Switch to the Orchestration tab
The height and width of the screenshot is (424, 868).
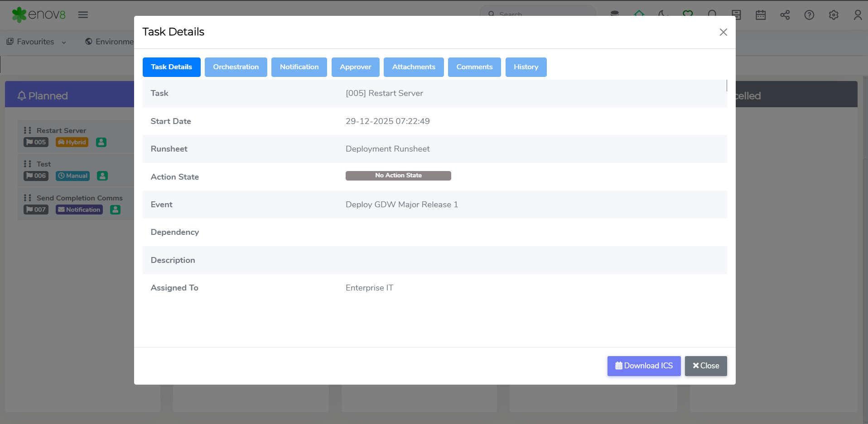[236, 67]
